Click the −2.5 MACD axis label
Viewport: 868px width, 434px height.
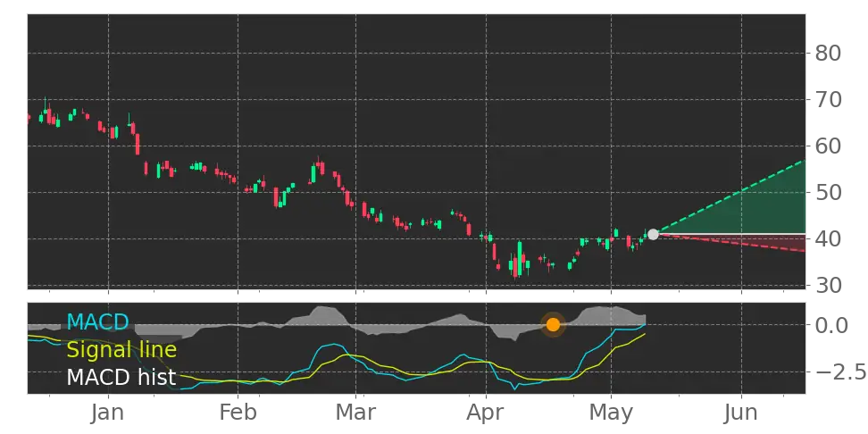point(840,372)
